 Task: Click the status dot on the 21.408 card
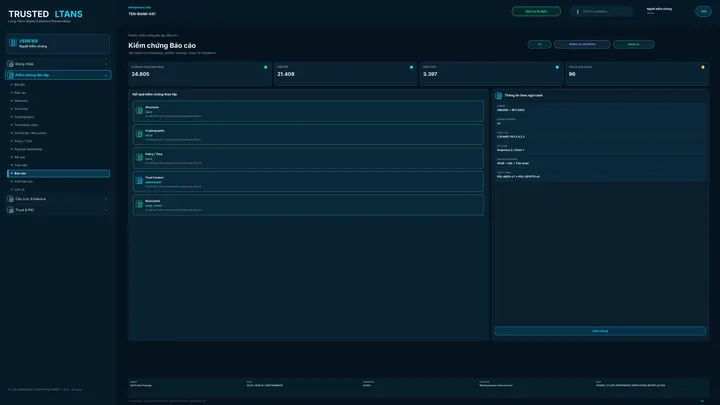pyautogui.click(x=411, y=67)
